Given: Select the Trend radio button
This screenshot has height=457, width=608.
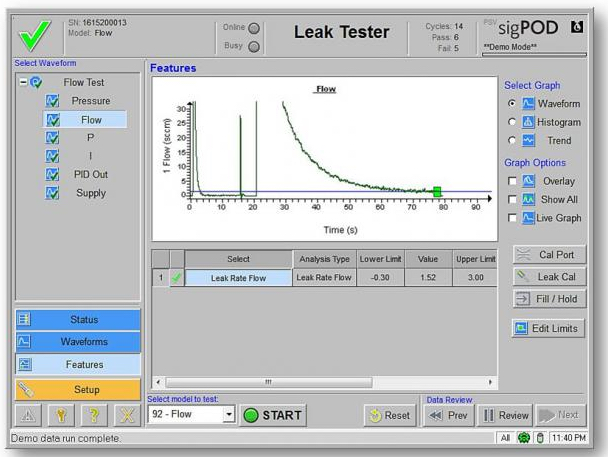Looking at the screenshot, I should [512, 140].
